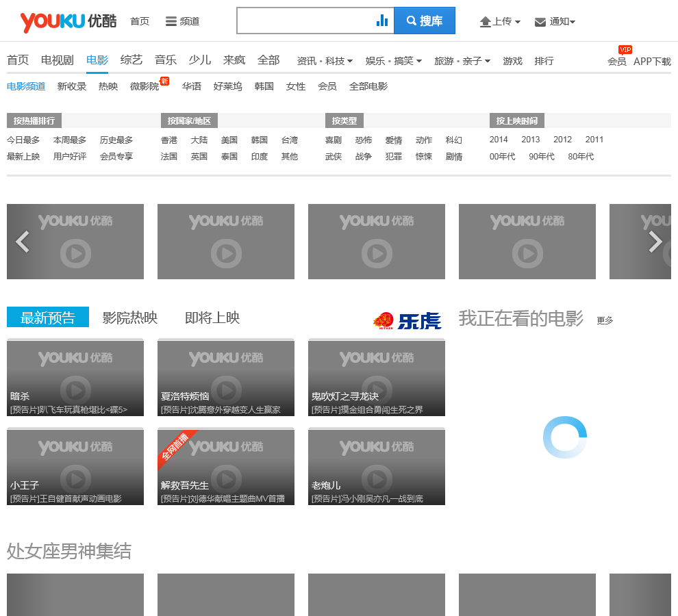Open the 通知 notifications dropdown
The height and width of the screenshot is (616, 678).
tap(555, 22)
